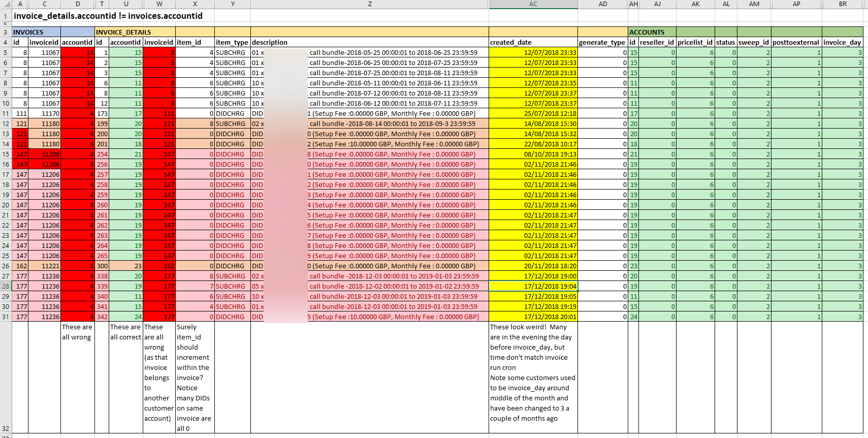Click invoice detail id cell '342'

102,317
